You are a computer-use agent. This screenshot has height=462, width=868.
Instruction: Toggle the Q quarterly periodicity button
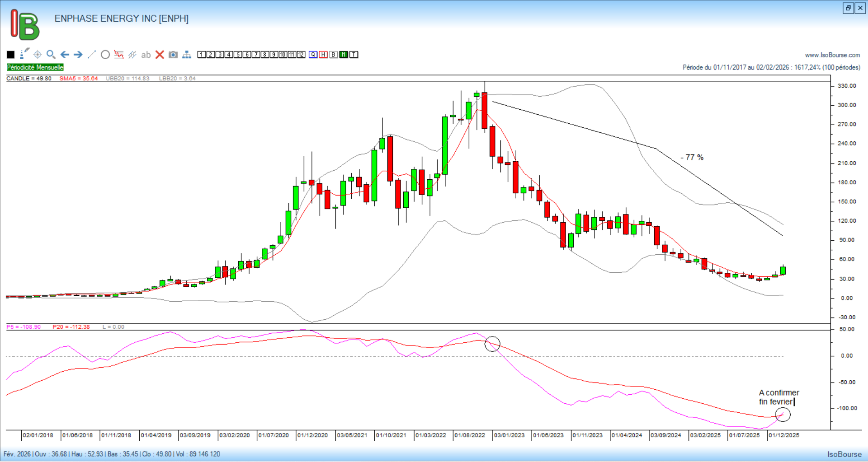[x=313, y=55]
